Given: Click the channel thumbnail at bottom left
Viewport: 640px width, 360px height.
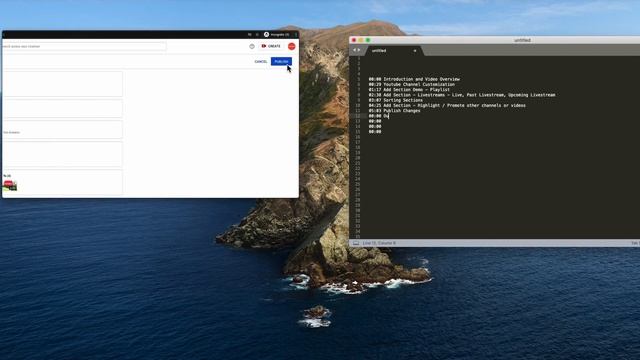Looking at the screenshot, I should [x=10, y=185].
